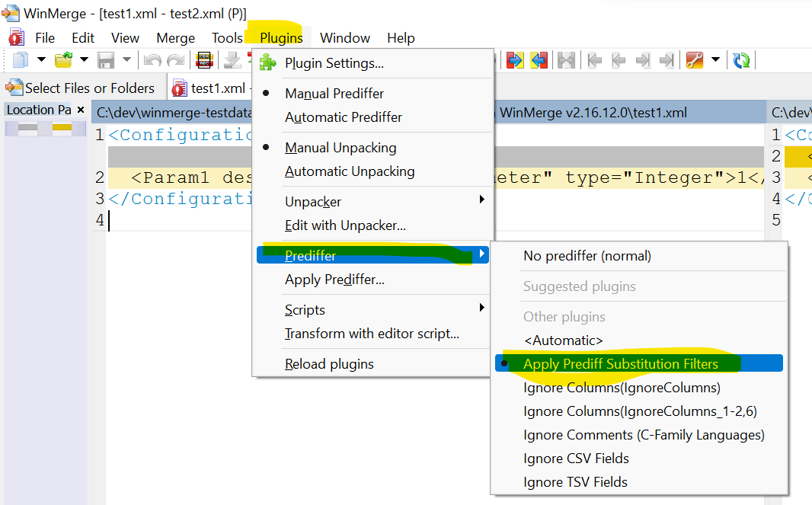Image resolution: width=812 pixels, height=505 pixels.
Task: Click the CBA/ABC toolbar icon
Action: (x=205, y=60)
